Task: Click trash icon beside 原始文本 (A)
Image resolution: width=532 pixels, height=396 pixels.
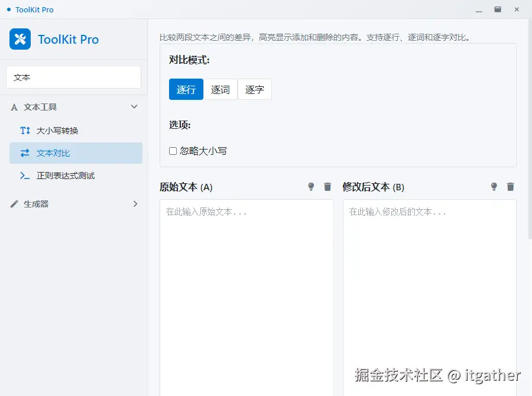Action: (x=327, y=187)
